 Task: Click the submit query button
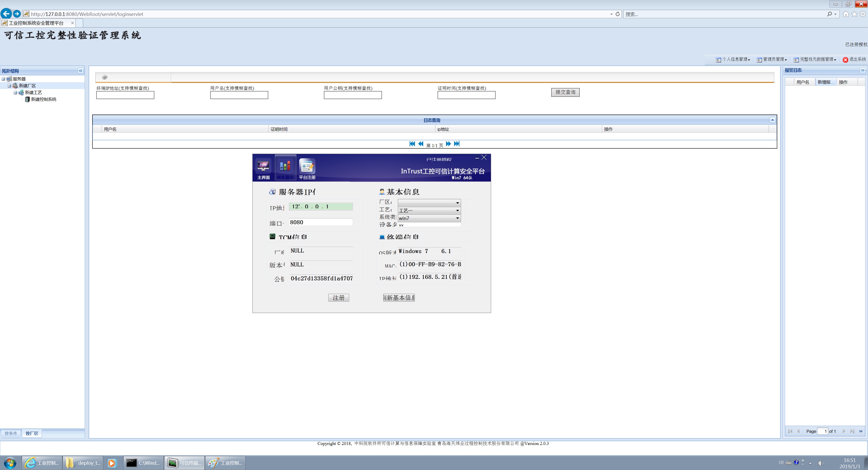pos(565,92)
